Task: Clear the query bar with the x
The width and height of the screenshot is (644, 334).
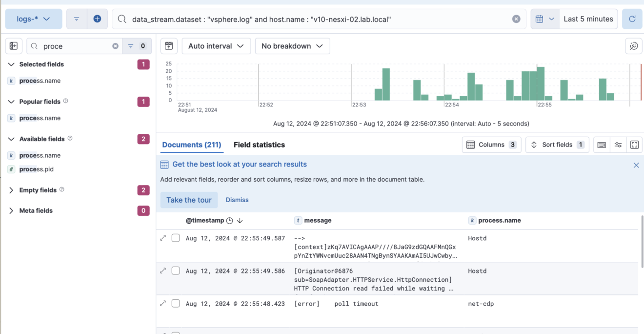Action: [516, 19]
